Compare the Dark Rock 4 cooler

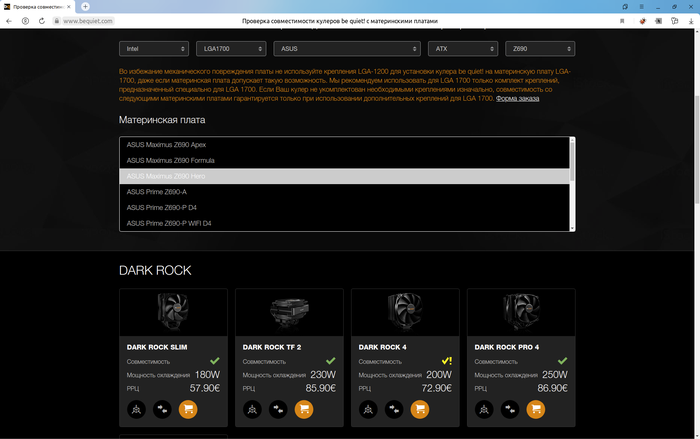click(394, 409)
